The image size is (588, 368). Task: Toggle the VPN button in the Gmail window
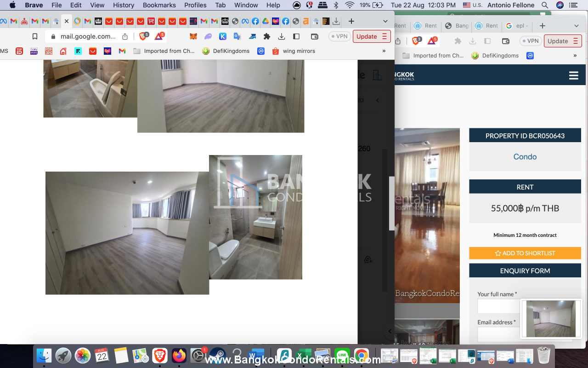(339, 36)
